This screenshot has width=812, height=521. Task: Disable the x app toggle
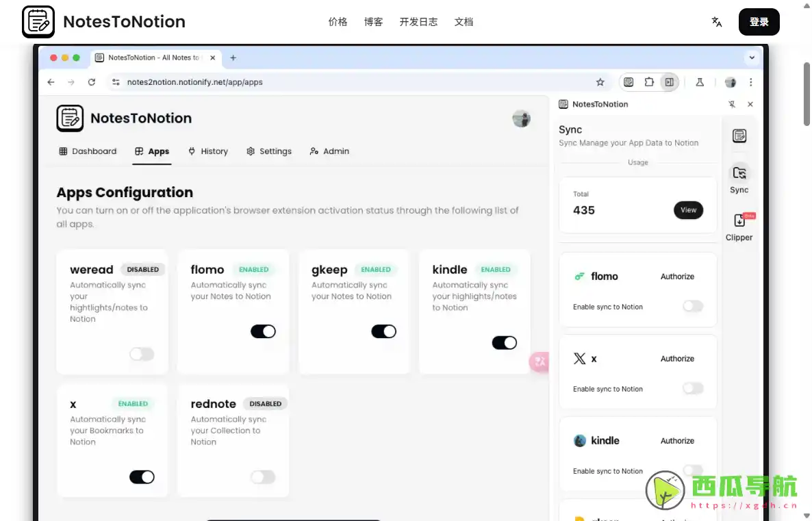click(142, 476)
